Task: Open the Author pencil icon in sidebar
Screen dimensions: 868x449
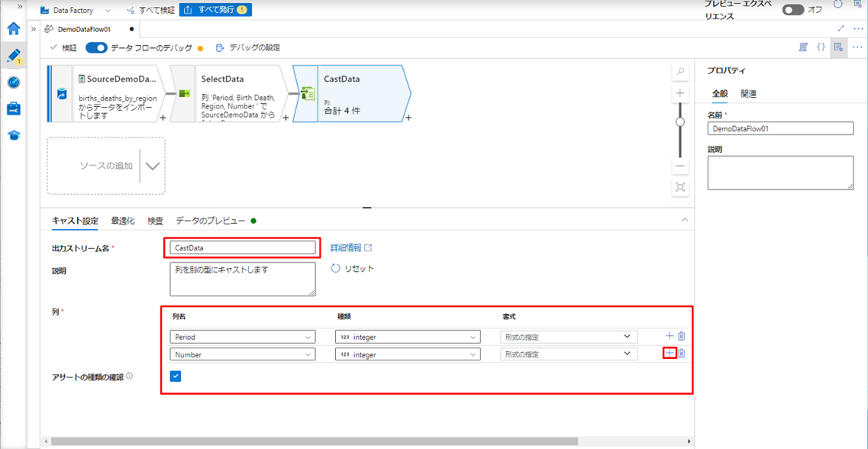Action: pyautogui.click(x=13, y=56)
